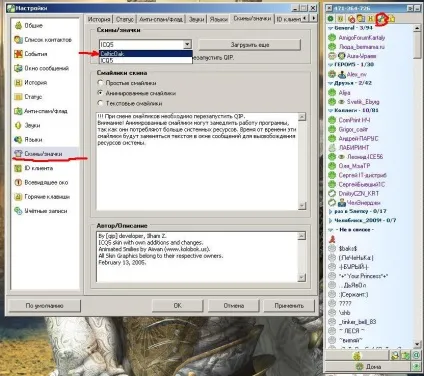Image resolution: width=424 pixels, height=376 pixels.
Task: Switch to История tab at top
Action: click(99, 19)
